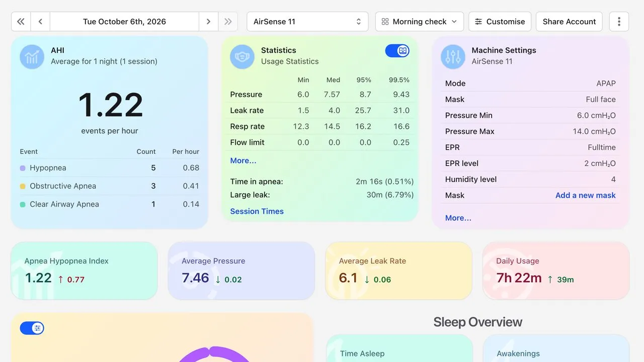Click the Large leak value 30m (6.79%)

tap(390, 195)
